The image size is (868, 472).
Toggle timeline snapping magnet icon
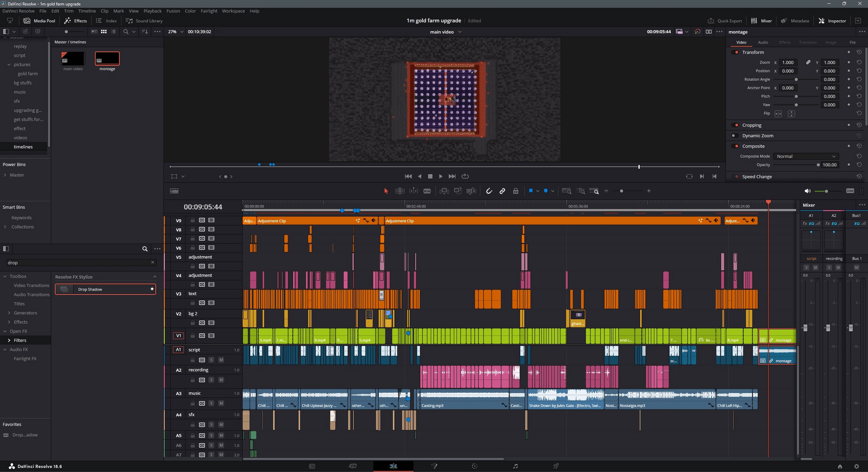489,191
